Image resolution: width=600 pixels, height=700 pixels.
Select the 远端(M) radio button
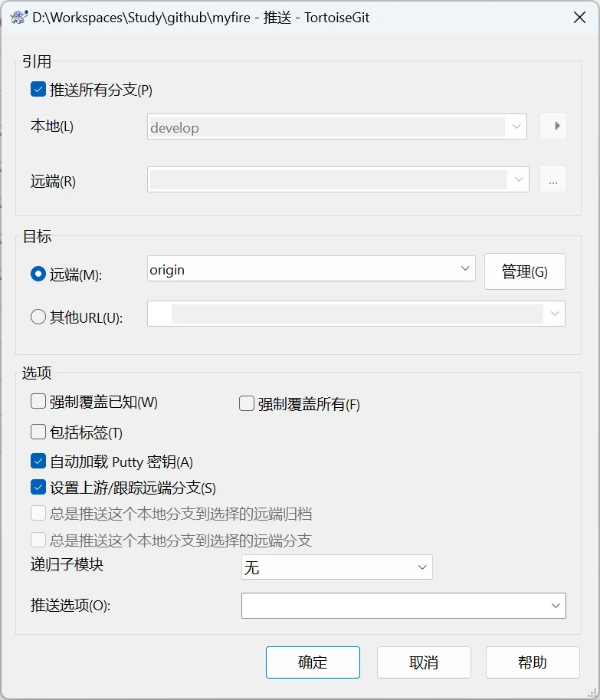click(x=38, y=274)
